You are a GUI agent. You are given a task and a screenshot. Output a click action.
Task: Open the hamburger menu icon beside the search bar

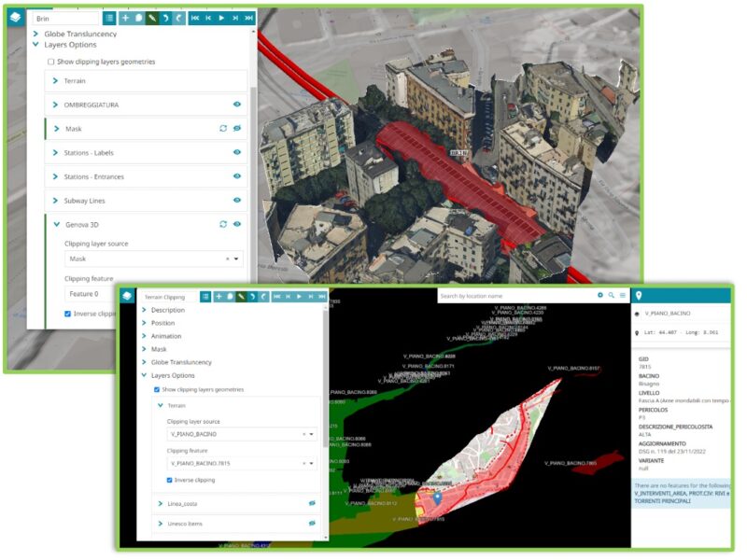[623, 296]
